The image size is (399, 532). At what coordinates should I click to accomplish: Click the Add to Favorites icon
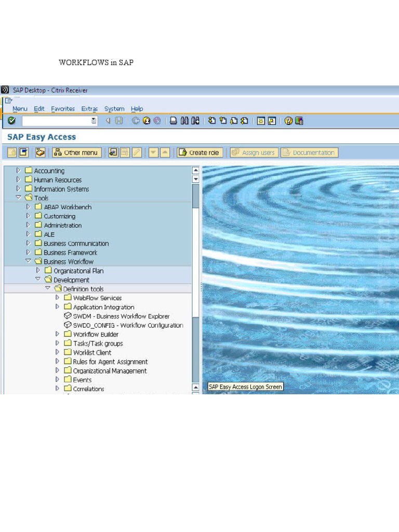pyautogui.click(x=113, y=152)
